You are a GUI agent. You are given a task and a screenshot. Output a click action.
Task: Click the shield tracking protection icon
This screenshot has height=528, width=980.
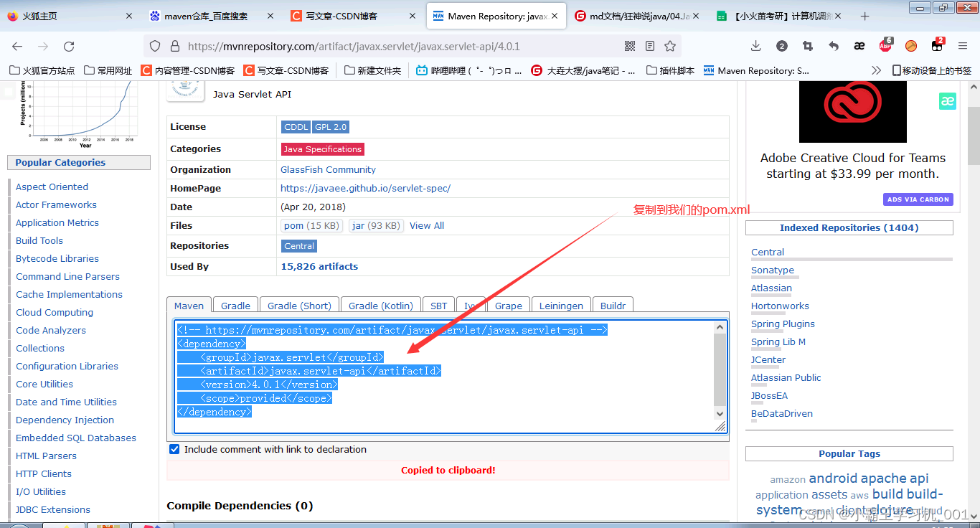[155, 46]
